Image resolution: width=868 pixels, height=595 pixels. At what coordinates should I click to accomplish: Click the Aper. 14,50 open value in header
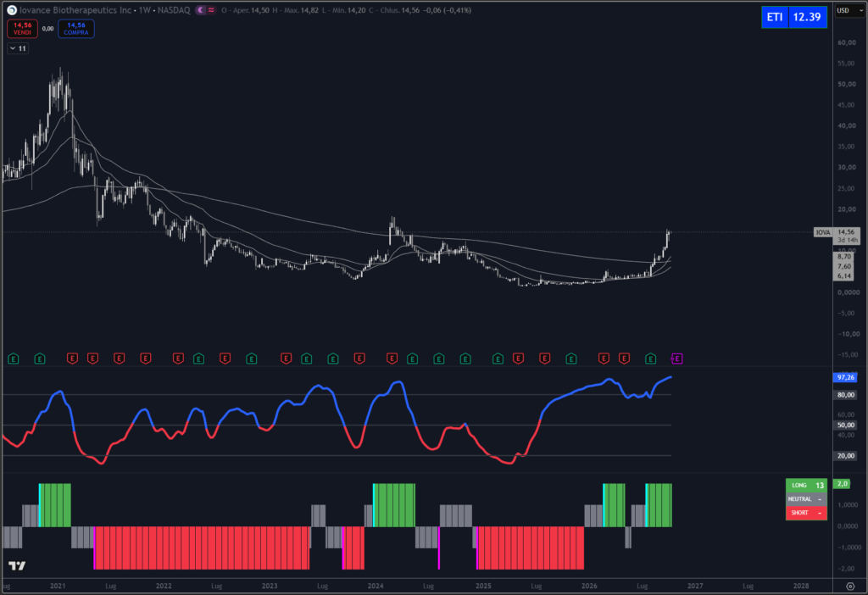pos(251,10)
